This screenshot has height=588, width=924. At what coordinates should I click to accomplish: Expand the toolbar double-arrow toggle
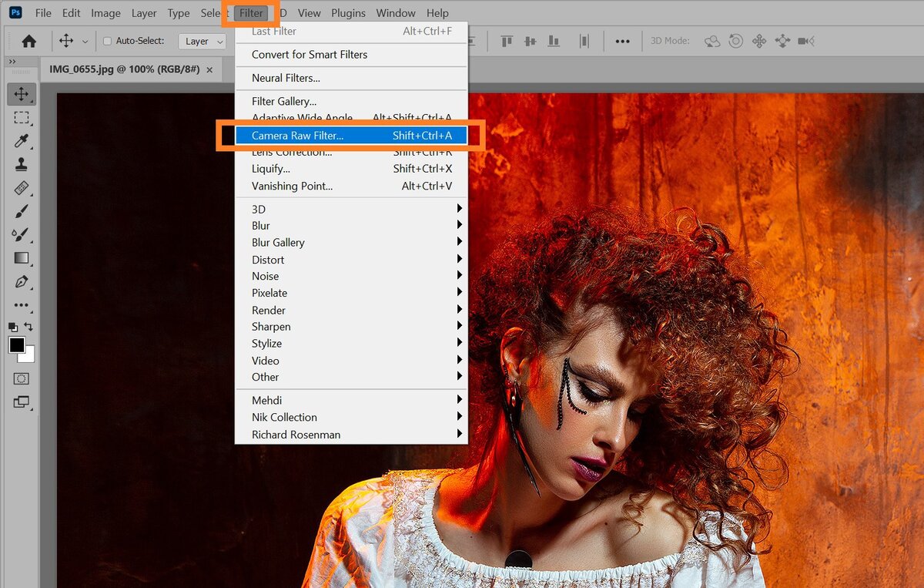(x=12, y=62)
